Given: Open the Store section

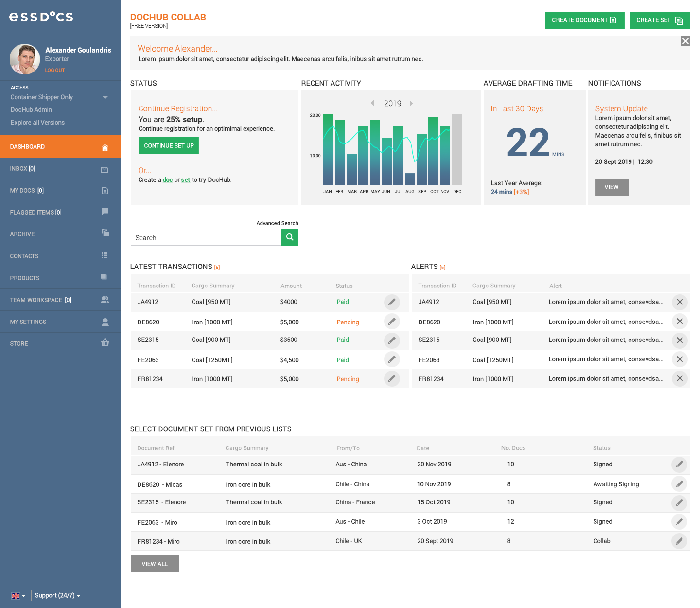Looking at the screenshot, I should pyautogui.click(x=60, y=344).
